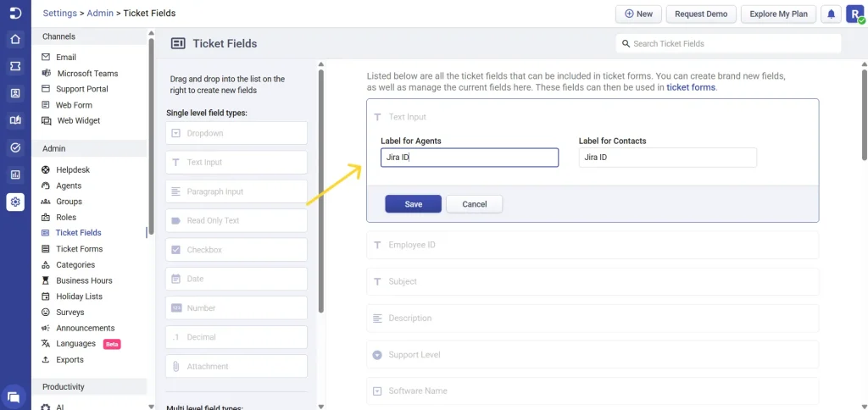
Task: Open Groups in Admin menu
Action: [70, 202]
